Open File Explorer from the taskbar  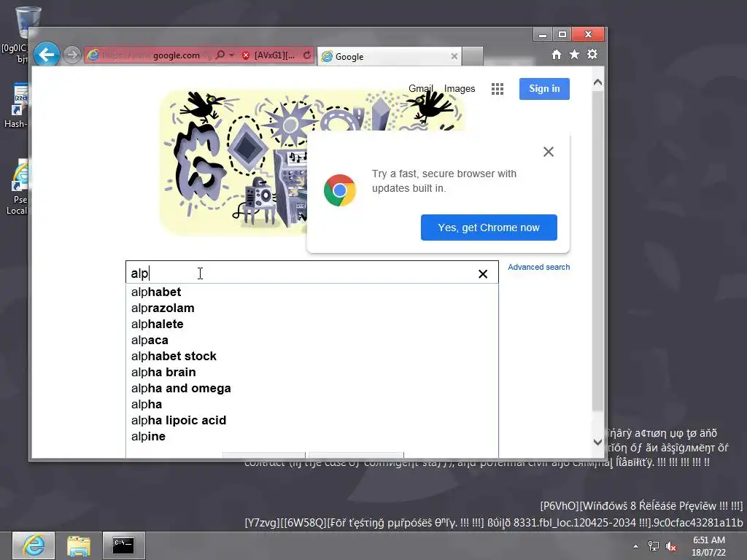click(x=79, y=545)
